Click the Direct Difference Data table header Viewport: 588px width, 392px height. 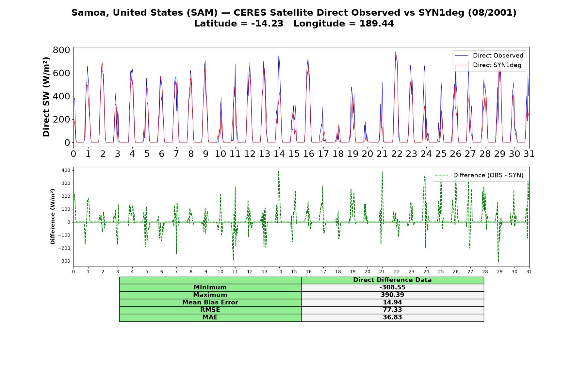[x=392, y=280]
